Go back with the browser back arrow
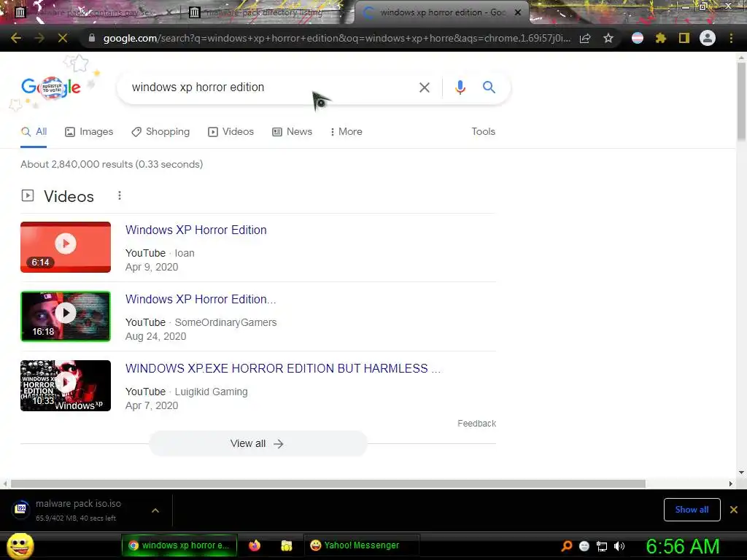Image resolution: width=747 pixels, height=560 pixels. click(x=16, y=38)
